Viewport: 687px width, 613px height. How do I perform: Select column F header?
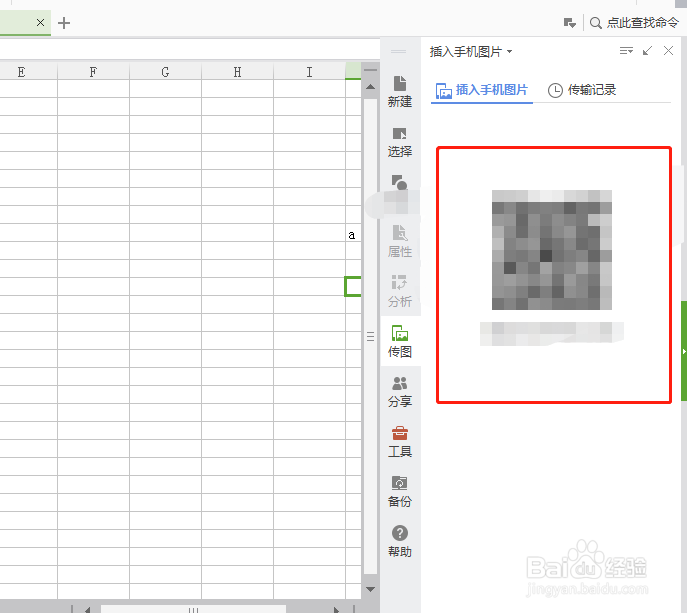pos(93,72)
